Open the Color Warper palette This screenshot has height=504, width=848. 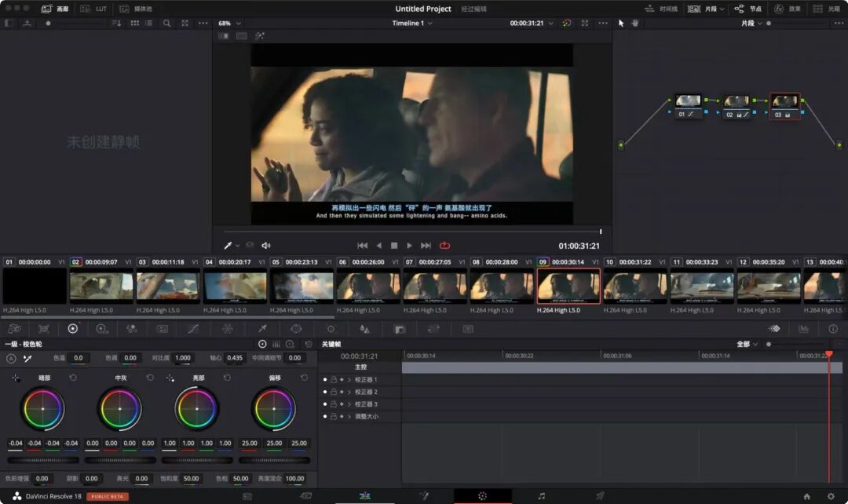(x=228, y=329)
